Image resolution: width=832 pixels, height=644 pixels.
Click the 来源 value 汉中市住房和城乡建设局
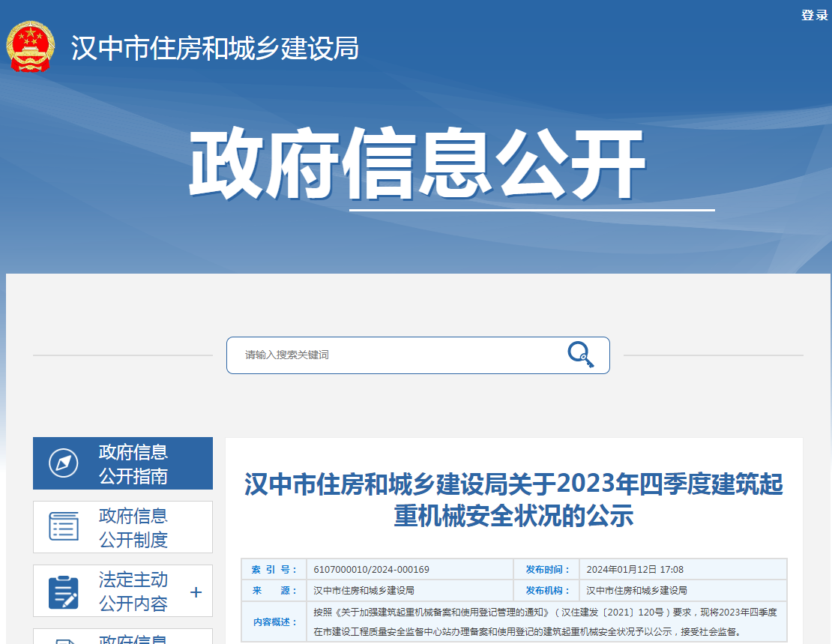pyautogui.click(x=364, y=590)
